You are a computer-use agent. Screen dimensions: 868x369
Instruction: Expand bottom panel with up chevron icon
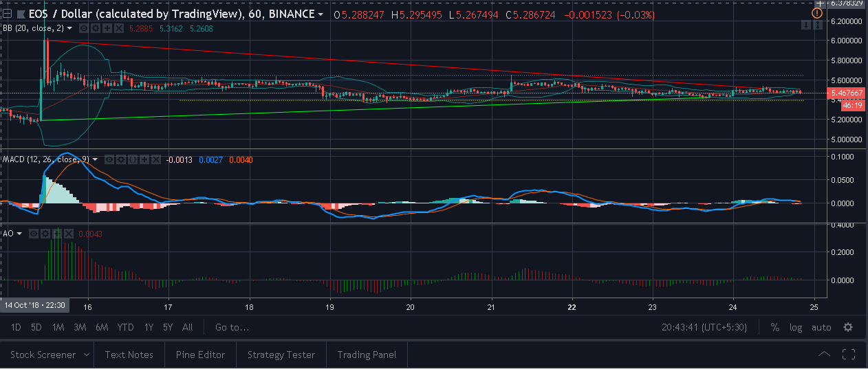tap(824, 355)
